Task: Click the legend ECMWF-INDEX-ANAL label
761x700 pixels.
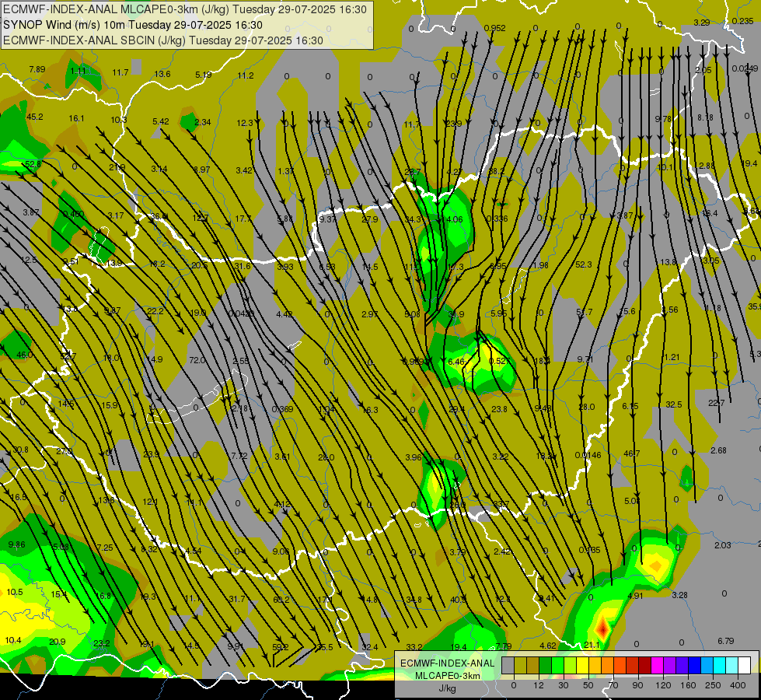Action: 447,663
